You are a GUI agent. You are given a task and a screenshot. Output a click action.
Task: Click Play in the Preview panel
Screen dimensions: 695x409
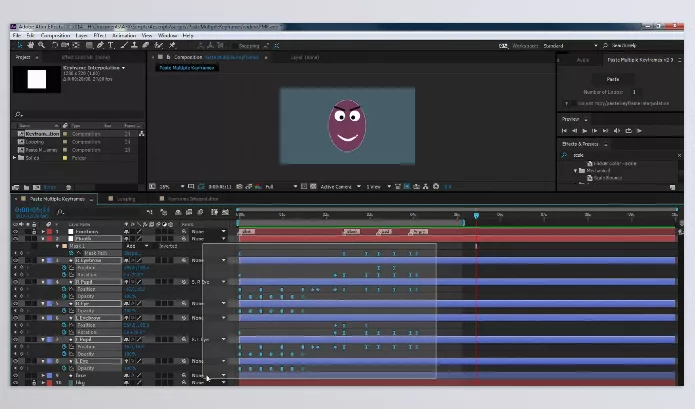[x=585, y=131]
